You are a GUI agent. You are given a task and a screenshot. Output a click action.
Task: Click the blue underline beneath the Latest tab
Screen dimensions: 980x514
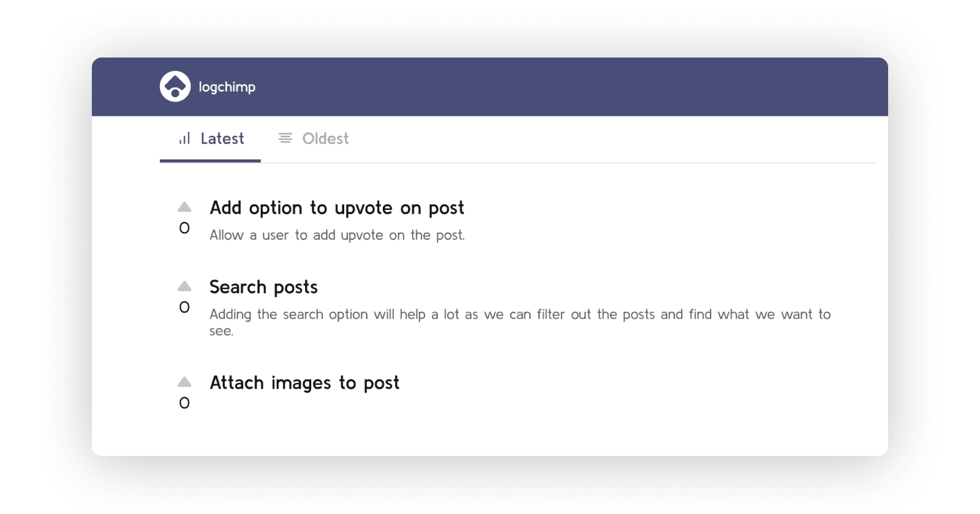coord(210,161)
